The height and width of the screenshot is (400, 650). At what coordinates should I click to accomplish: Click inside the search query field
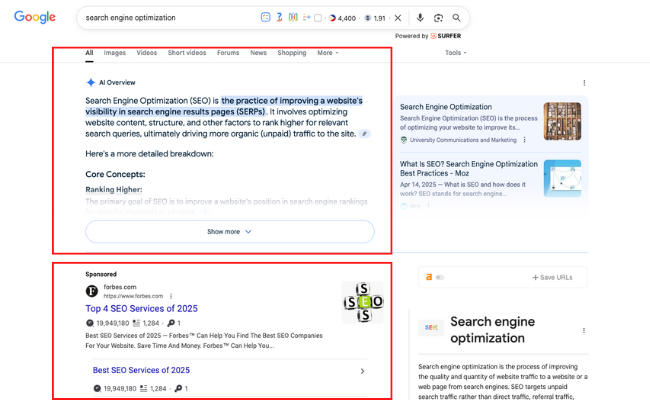point(166,17)
